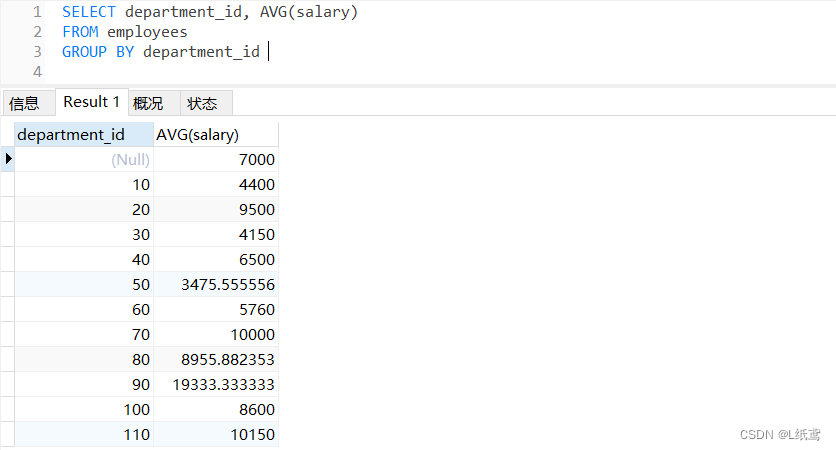Click department_id cell 50

[84, 285]
